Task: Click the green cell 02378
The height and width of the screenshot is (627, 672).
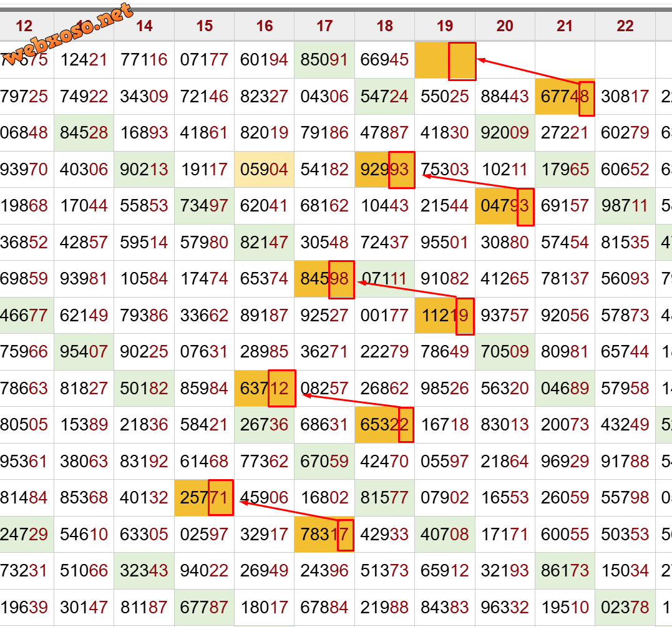Action: click(x=625, y=607)
